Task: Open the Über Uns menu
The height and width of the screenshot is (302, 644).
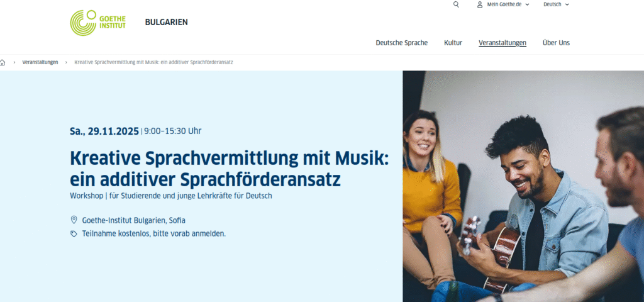Action: [x=556, y=43]
